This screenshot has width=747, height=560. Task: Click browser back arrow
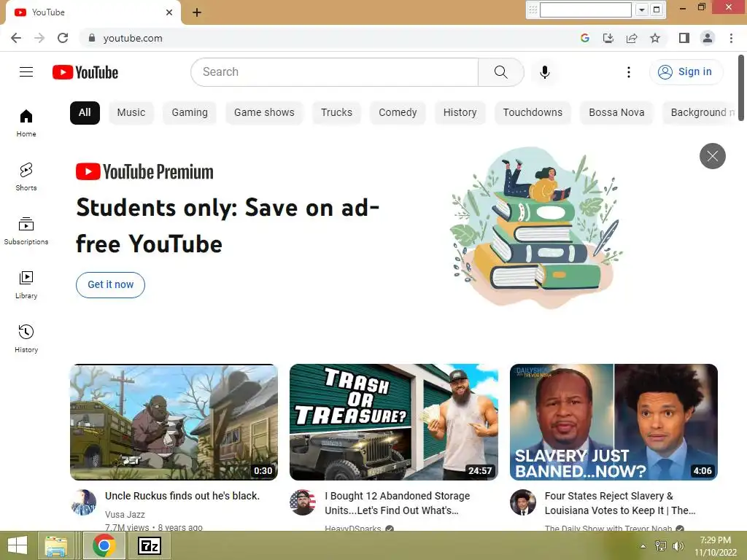point(16,38)
